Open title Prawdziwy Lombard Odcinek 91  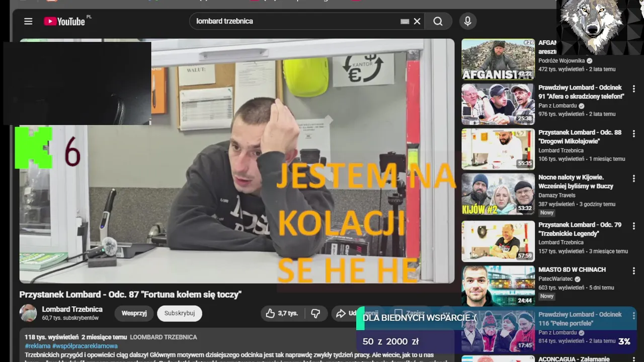[x=581, y=92]
